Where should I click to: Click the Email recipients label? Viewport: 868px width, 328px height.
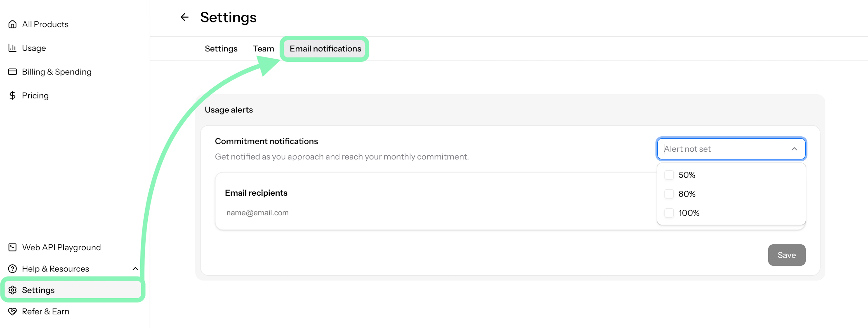256,193
